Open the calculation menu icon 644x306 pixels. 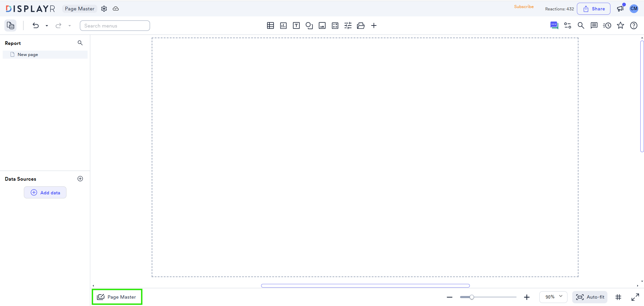335,25
